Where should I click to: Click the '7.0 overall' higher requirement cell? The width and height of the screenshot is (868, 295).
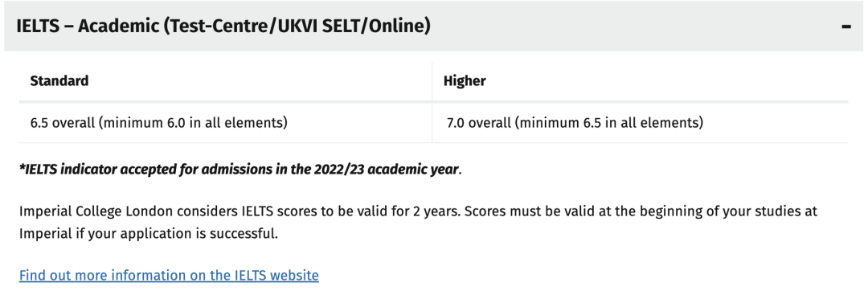(640, 122)
